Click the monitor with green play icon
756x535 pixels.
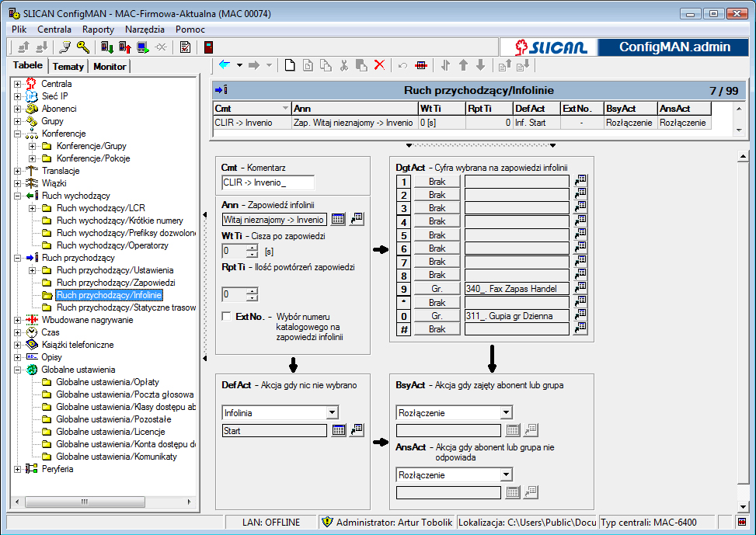click(x=143, y=47)
